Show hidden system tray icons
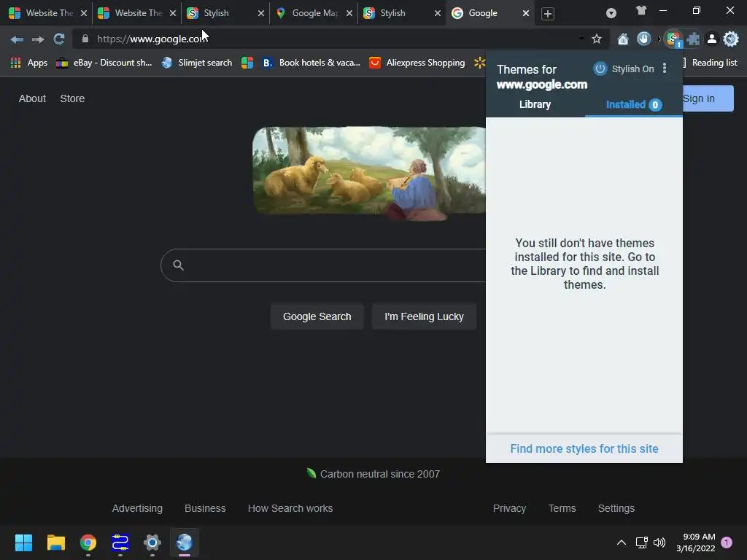747x560 pixels. [x=622, y=542]
